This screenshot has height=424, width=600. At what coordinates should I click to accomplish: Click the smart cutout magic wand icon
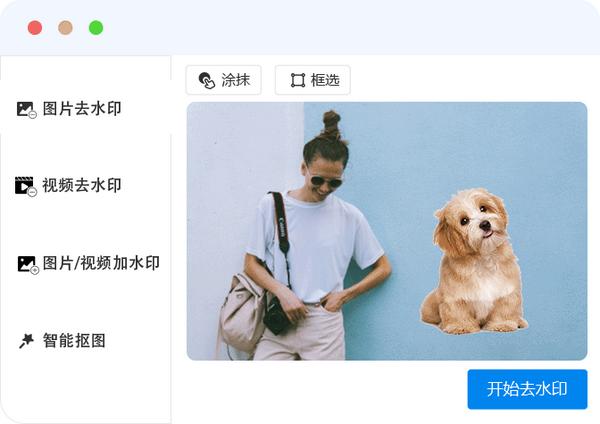pyautogui.click(x=26, y=341)
